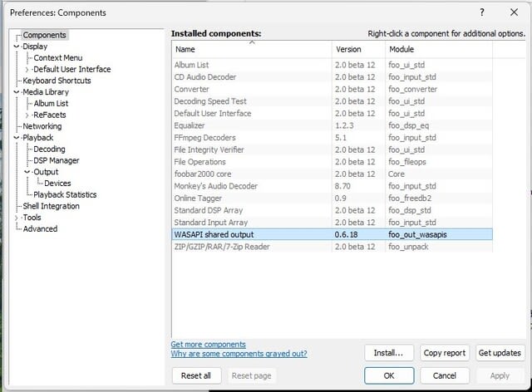Image resolution: width=532 pixels, height=392 pixels.
Task: Sort components by Version column header
Action: [358, 50]
